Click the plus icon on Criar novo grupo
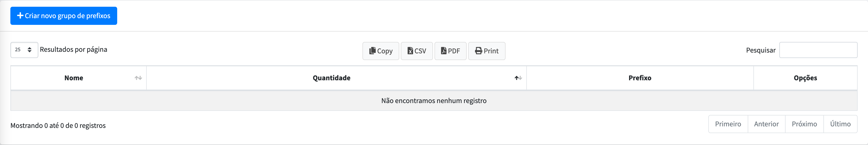Viewport: 868px width, 145px height. pos(20,16)
